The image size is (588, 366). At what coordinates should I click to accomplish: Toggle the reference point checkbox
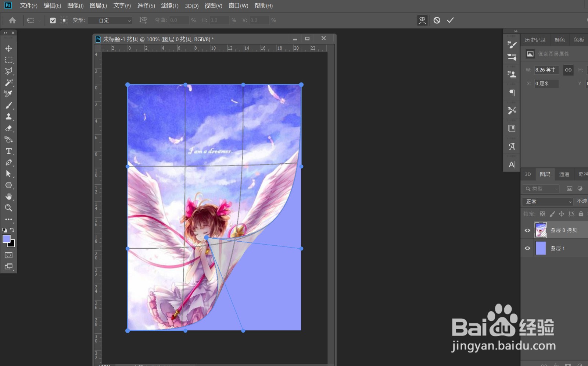coord(53,21)
